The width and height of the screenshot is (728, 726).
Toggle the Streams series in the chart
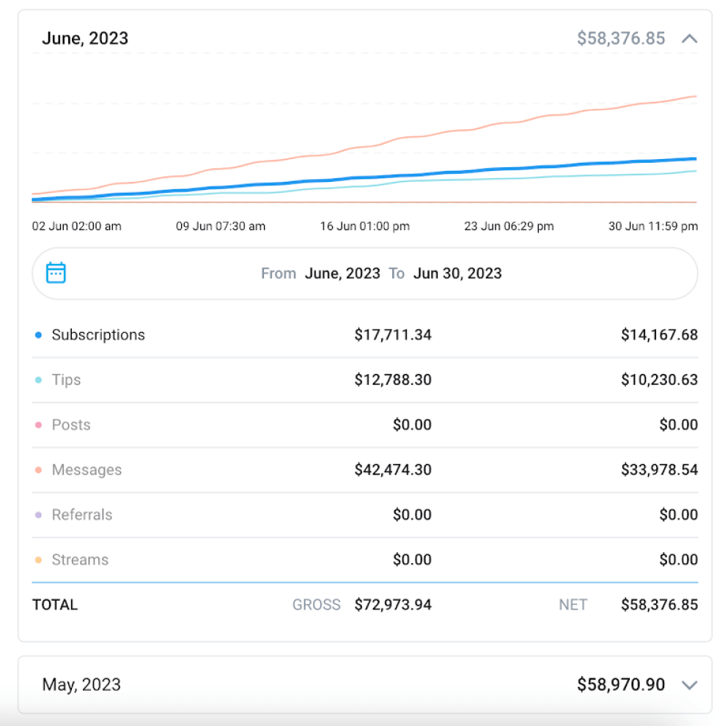(80, 560)
